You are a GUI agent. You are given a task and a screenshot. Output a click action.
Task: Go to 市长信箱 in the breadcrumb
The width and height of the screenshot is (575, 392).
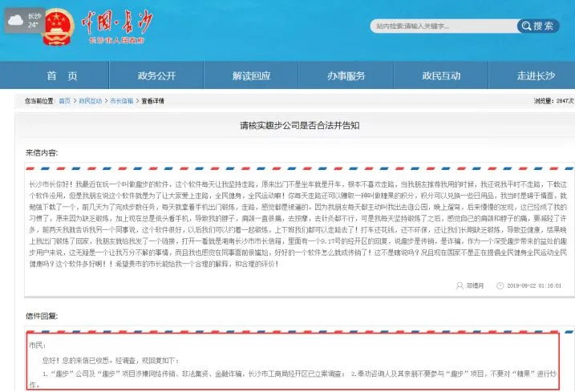point(122,101)
